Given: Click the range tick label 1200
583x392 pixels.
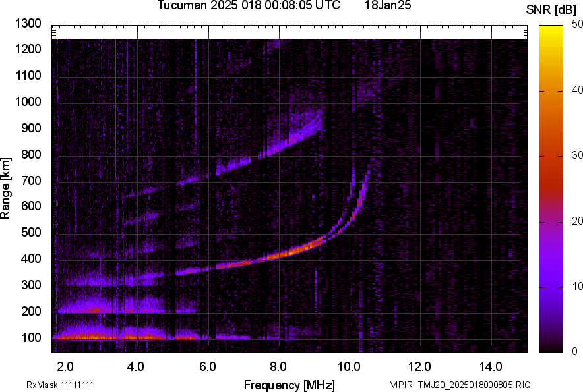Looking at the screenshot, I should click(28, 49).
